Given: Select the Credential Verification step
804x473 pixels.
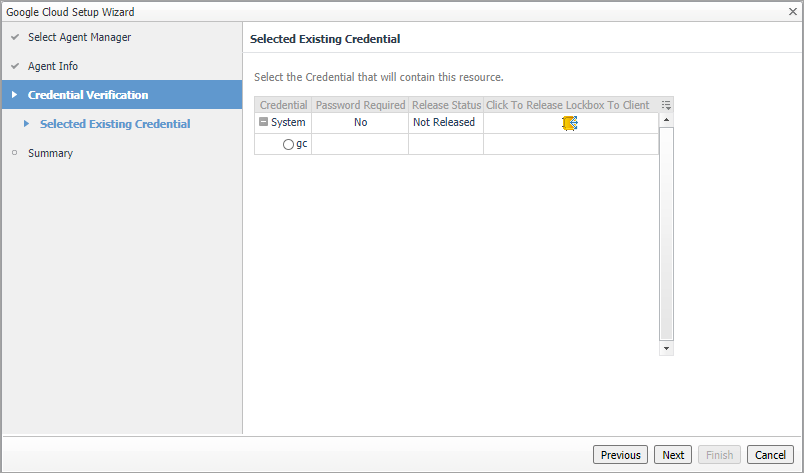Looking at the screenshot, I should (88, 95).
